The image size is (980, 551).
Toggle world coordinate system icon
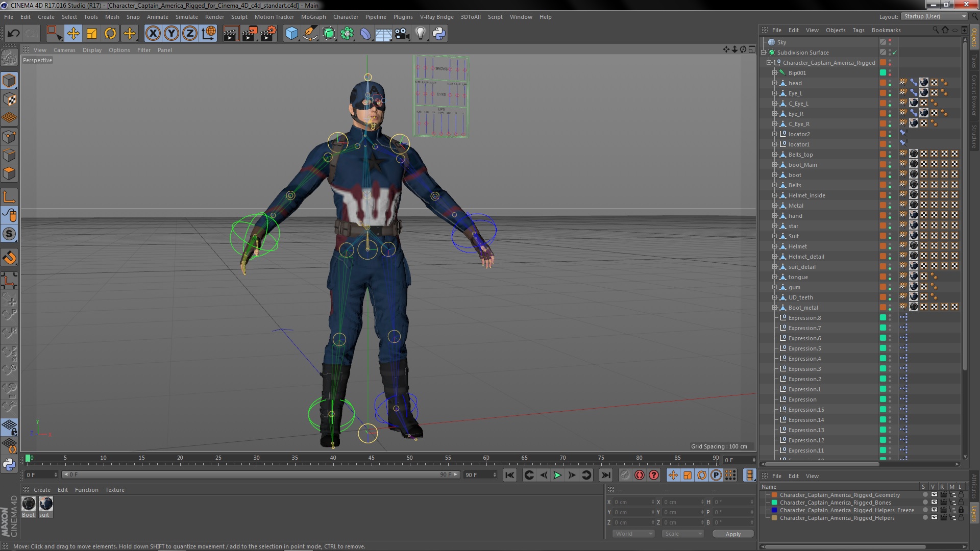pyautogui.click(x=209, y=34)
